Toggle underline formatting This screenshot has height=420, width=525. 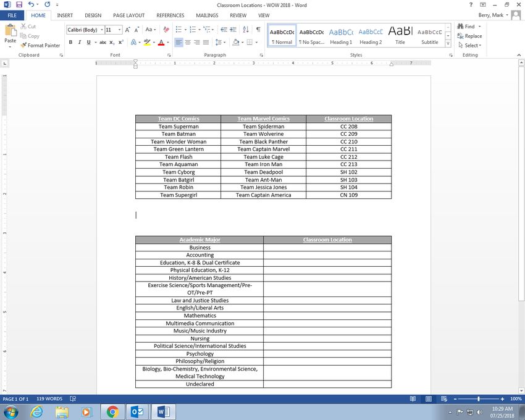[x=89, y=42]
